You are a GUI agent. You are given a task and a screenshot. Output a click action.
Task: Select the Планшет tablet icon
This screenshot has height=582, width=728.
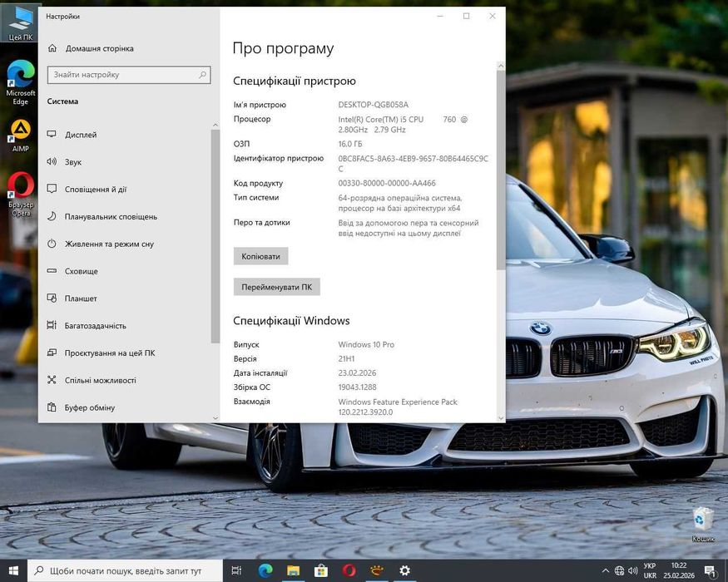pos(52,298)
